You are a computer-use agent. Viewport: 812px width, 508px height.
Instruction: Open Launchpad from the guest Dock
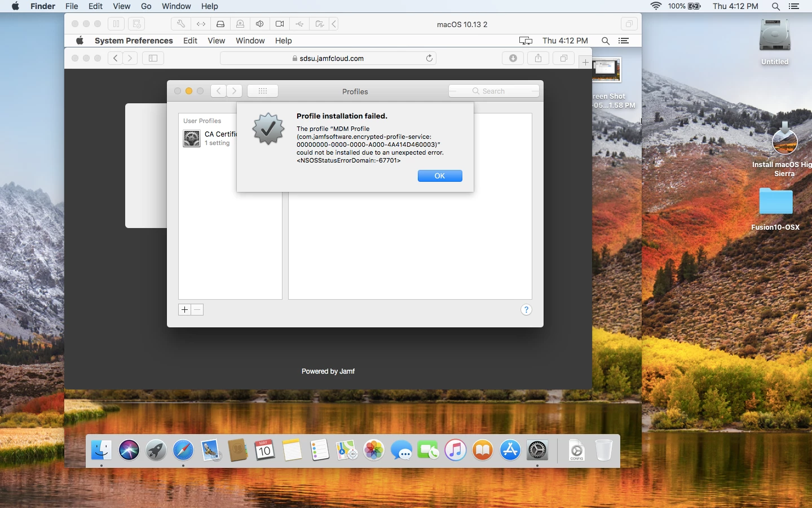click(156, 450)
